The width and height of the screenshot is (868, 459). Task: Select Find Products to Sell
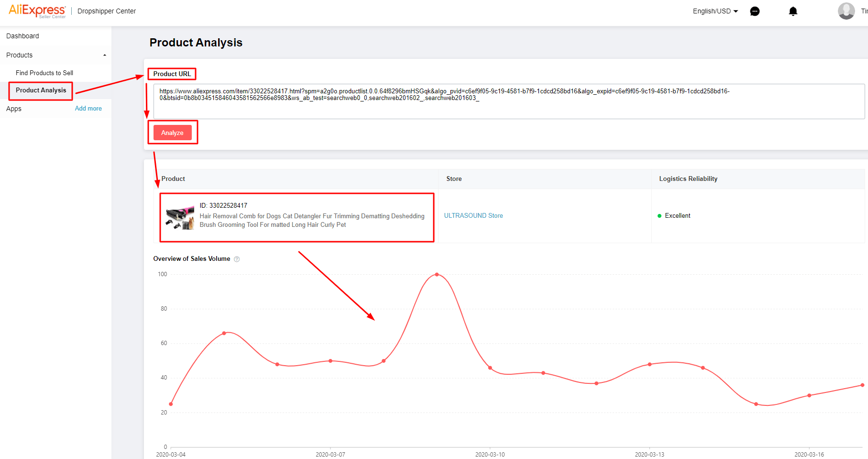[44, 73]
